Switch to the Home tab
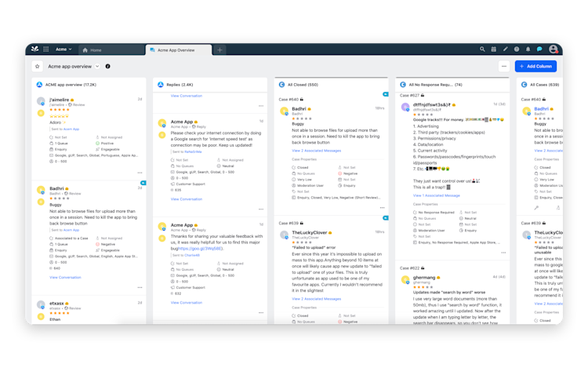588x368 pixels. pyautogui.click(x=112, y=50)
